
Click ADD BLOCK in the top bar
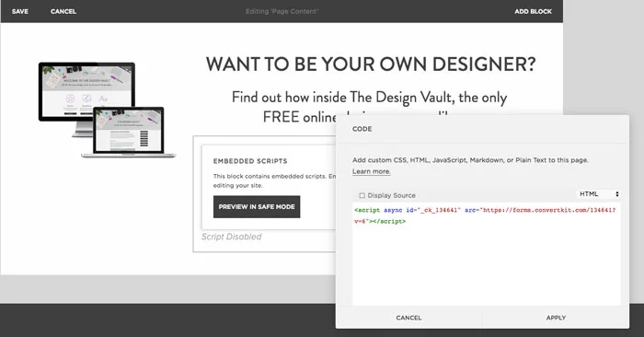click(533, 11)
